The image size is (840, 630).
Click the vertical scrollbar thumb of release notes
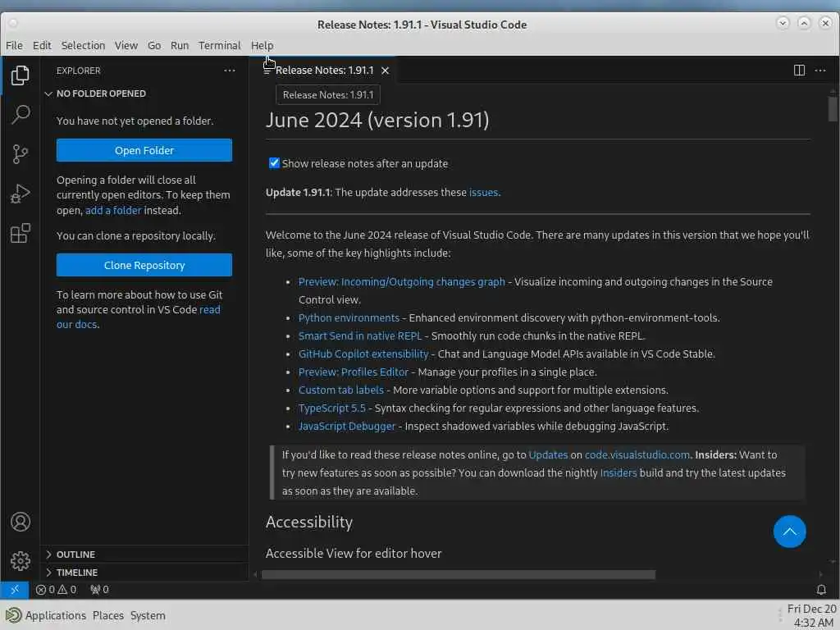click(832, 108)
